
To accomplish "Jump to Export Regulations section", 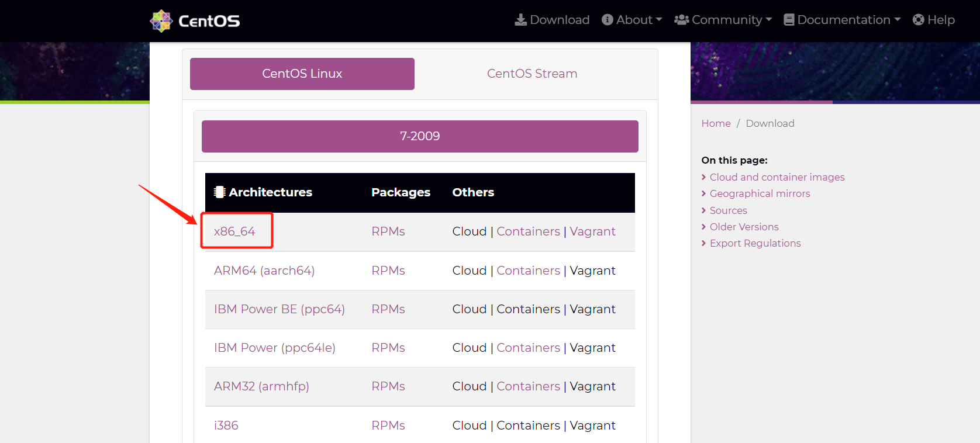I will [755, 243].
